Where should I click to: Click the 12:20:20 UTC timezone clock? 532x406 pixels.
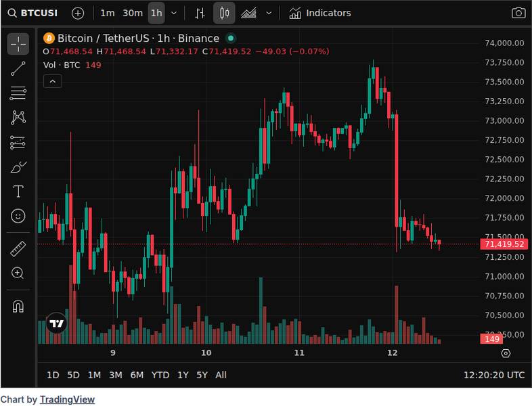pyautogui.click(x=493, y=375)
